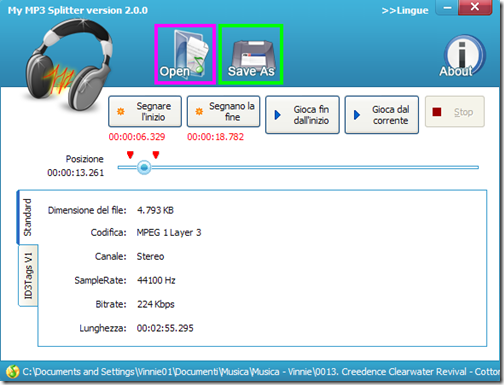Click the 224 Kbps bitrate value
Image resolution: width=504 pixels, height=385 pixels.
(x=156, y=304)
